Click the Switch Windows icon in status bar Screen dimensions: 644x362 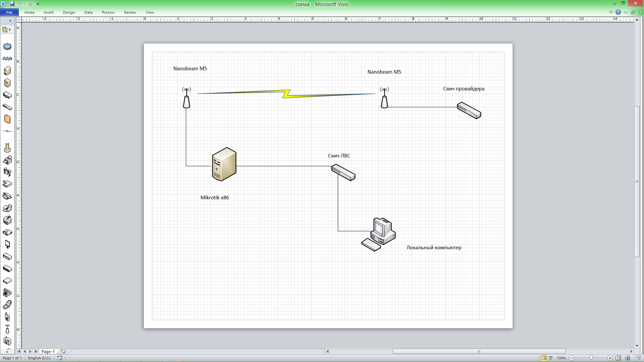(638, 358)
